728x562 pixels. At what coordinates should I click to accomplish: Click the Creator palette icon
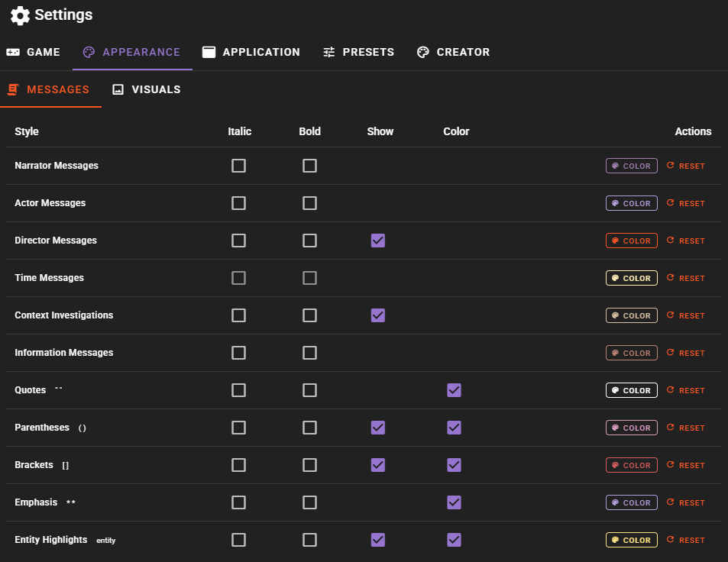(423, 52)
